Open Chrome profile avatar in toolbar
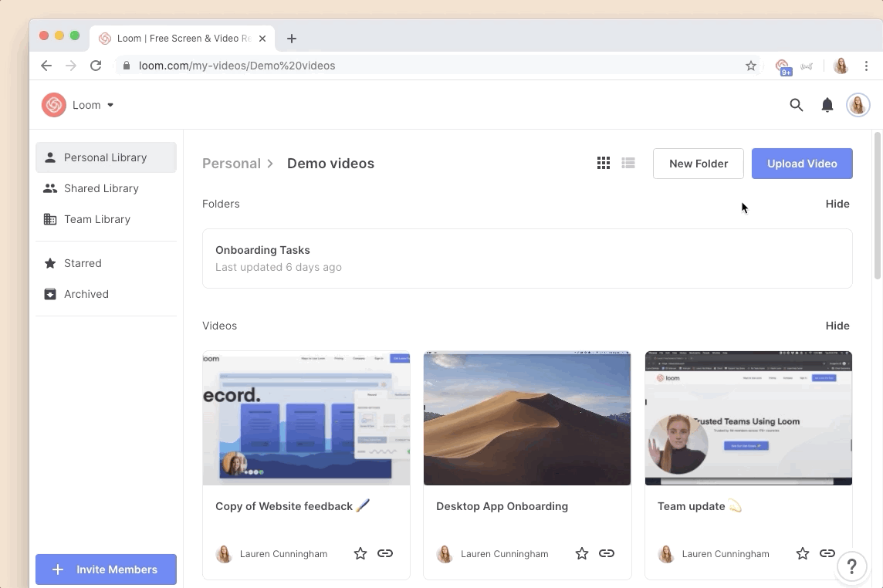The height and width of the screenshot is (588, 883). [841, 66]
